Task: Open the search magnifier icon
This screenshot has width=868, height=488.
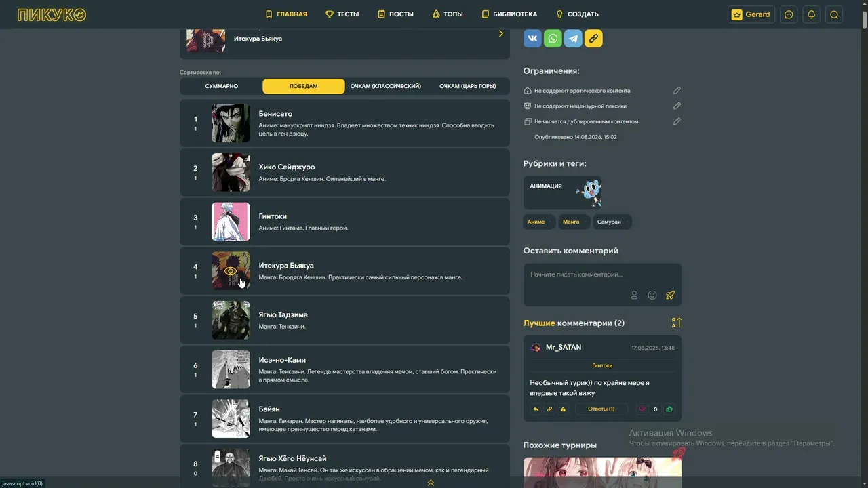Action: (x=834, y=14)
